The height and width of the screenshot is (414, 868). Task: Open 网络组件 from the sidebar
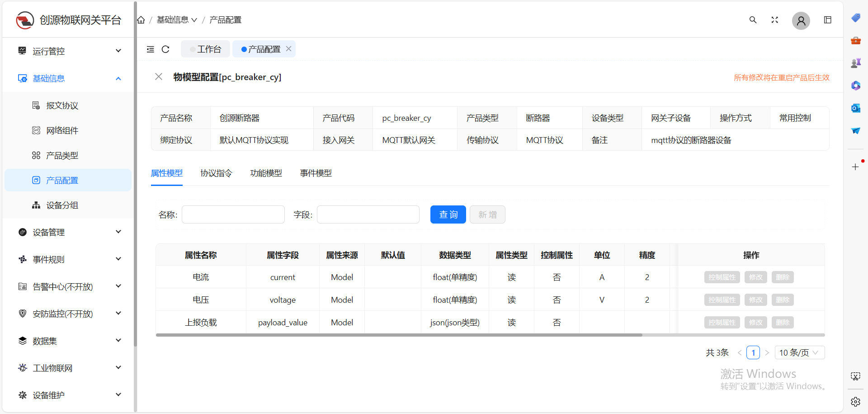[x=62, y=130]
